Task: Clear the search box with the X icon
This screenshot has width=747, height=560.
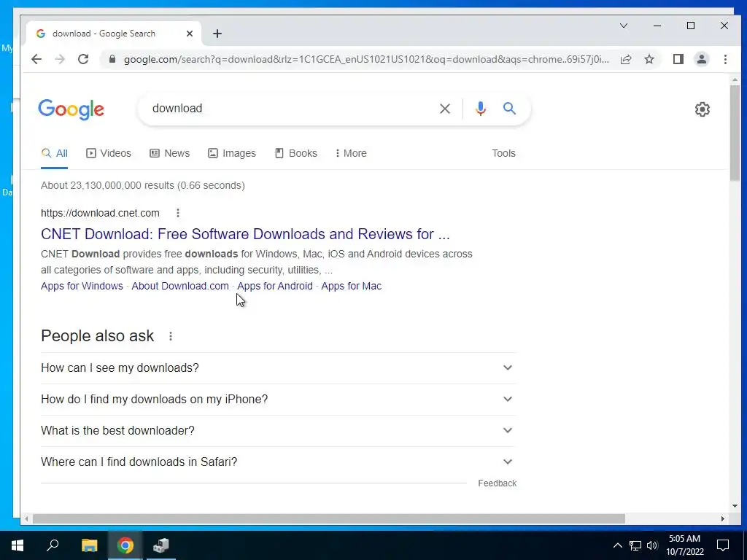Action: [444, 109]
